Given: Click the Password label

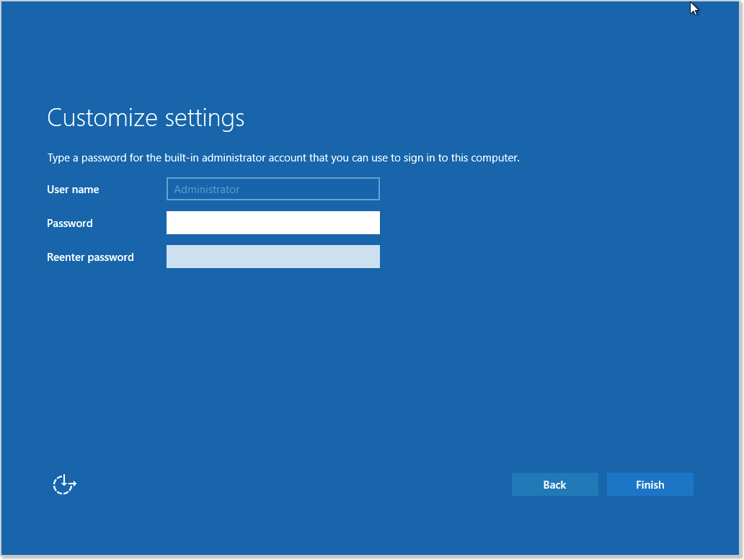Looking at the screenshot, I should click(x=69, y=223).
